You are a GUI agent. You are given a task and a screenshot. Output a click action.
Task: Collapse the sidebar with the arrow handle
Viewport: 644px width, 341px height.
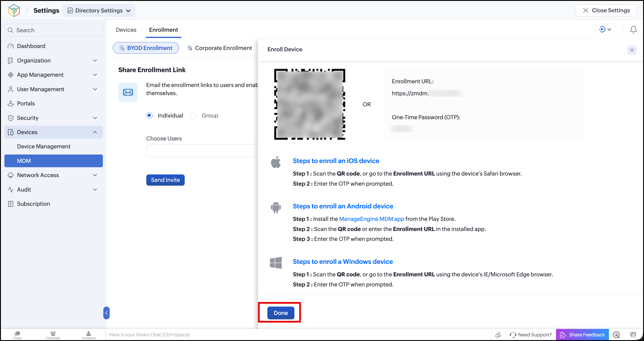click(107, 313)
